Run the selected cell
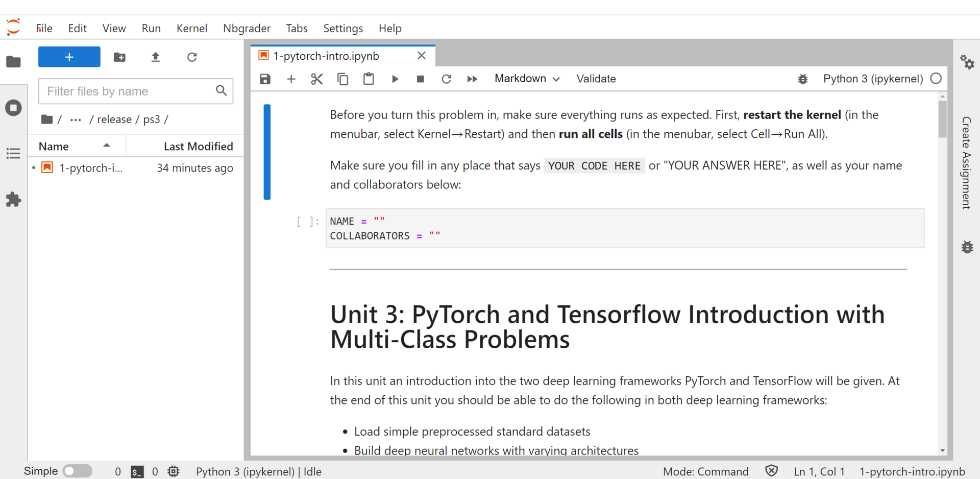 click(395, 79)
